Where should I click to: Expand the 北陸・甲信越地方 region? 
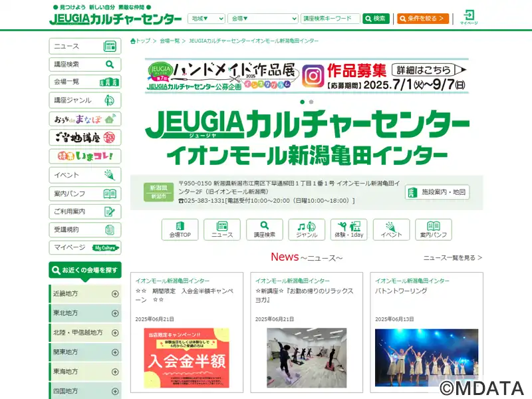[x=85, y=333]
